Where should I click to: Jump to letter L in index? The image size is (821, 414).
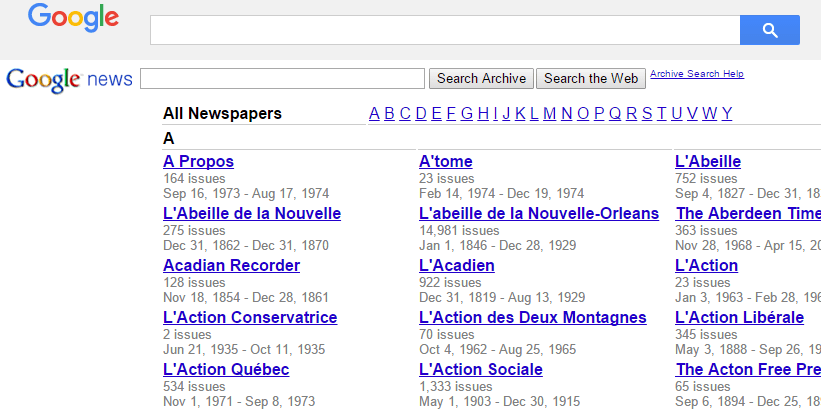click(534, 114)
